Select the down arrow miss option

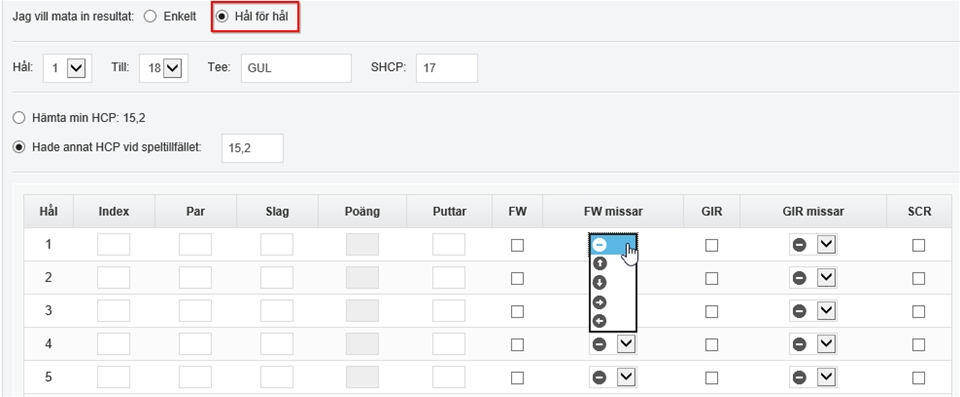click(600, 282)
